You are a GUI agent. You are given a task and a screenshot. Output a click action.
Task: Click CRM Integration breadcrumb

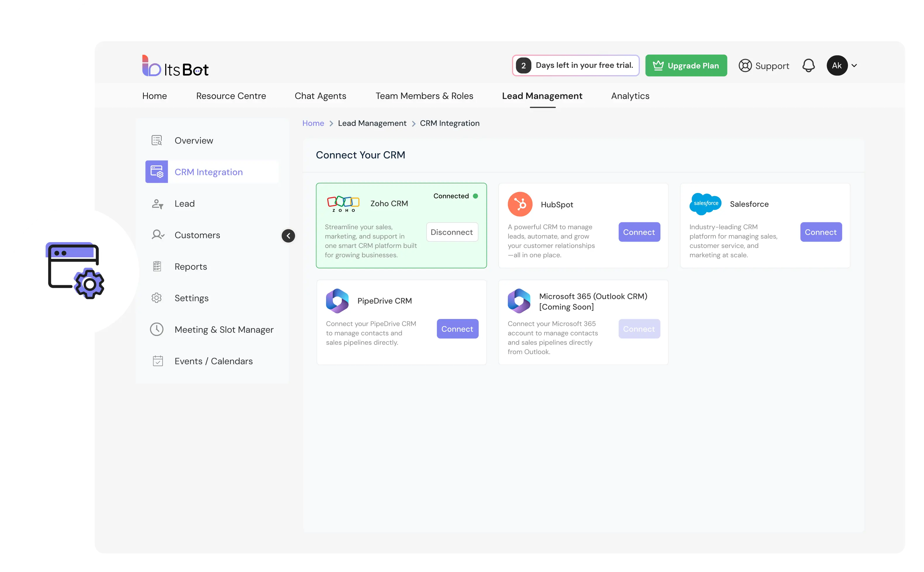(449, 123)
